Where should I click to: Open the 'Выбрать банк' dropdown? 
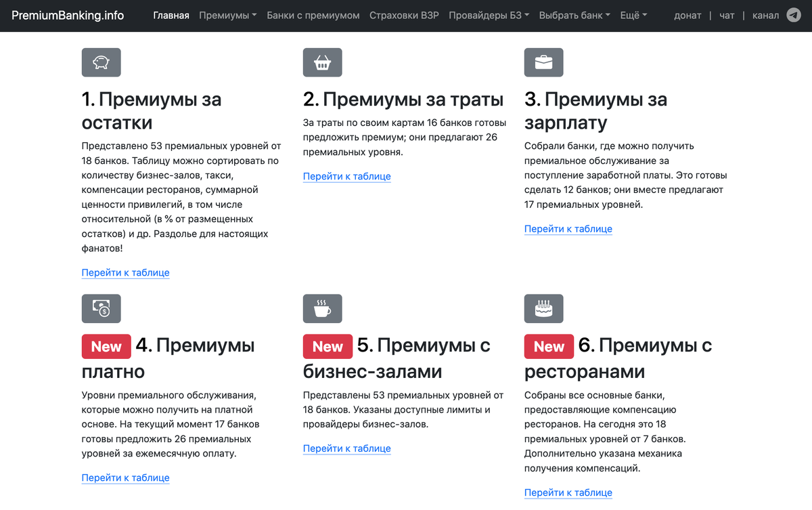(x=574, y=15)
